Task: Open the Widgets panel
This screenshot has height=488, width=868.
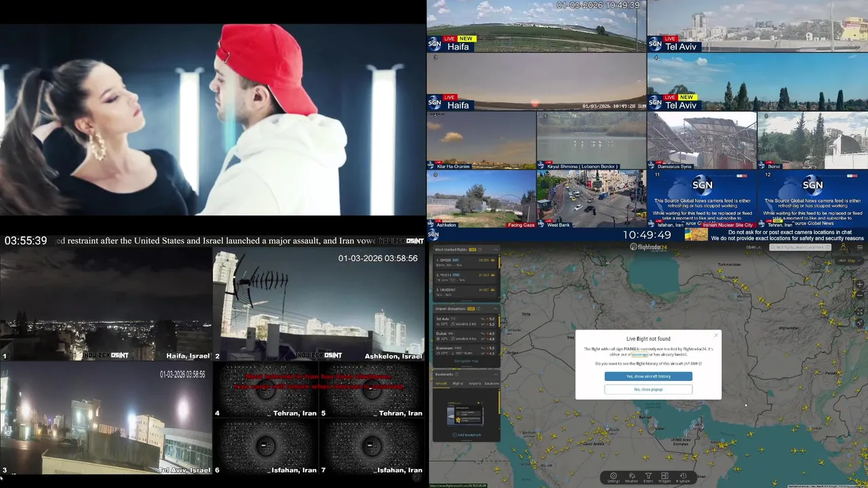Action: click(665, 477)
